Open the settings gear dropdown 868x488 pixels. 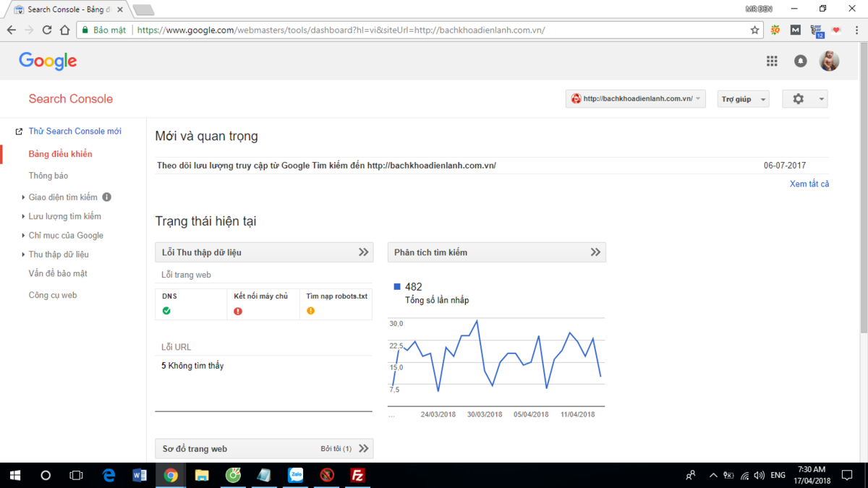point(805,99)
